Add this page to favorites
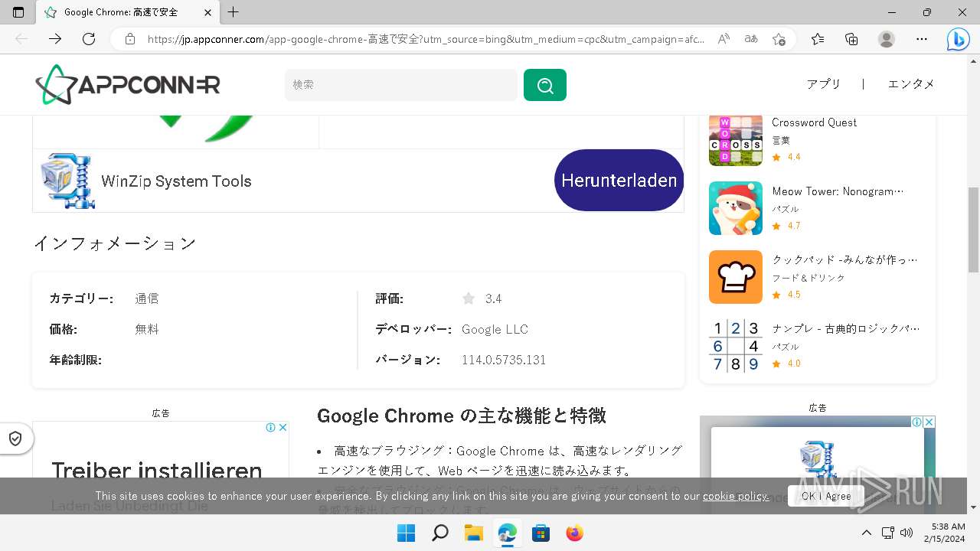This screenshot has width=980, height=551. [x=779, y=39]
